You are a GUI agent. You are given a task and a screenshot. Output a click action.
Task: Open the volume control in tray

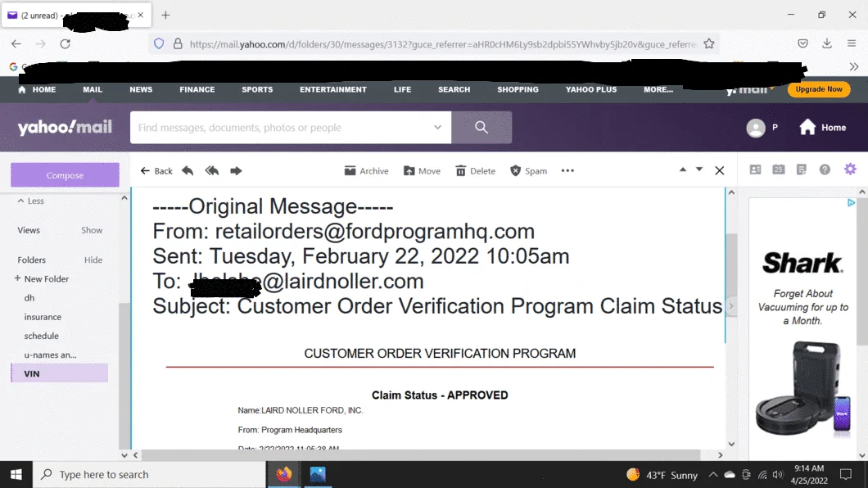click(778, 475)
